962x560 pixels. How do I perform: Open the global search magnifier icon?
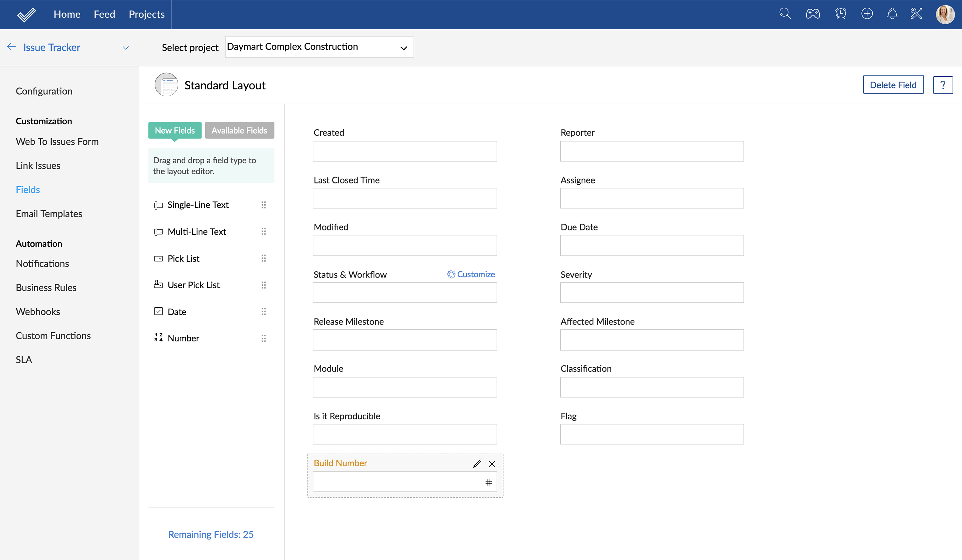pyautogui.click(x=785, y=14)
